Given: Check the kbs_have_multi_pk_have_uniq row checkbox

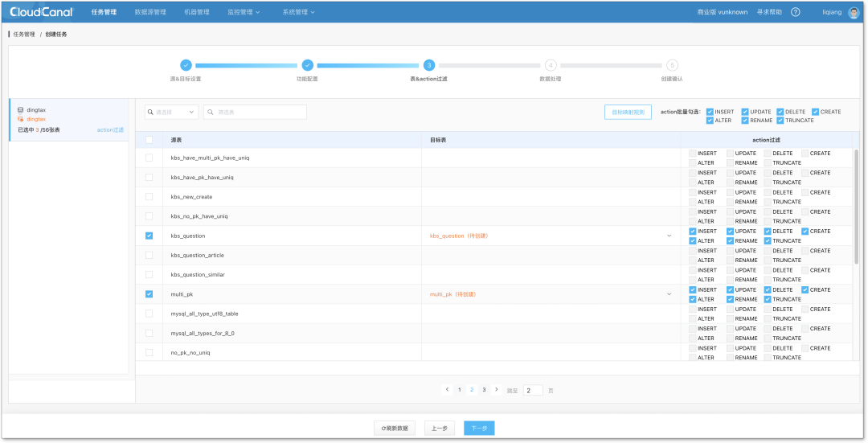Looking at the screenshot, I should tap(149, 158).
